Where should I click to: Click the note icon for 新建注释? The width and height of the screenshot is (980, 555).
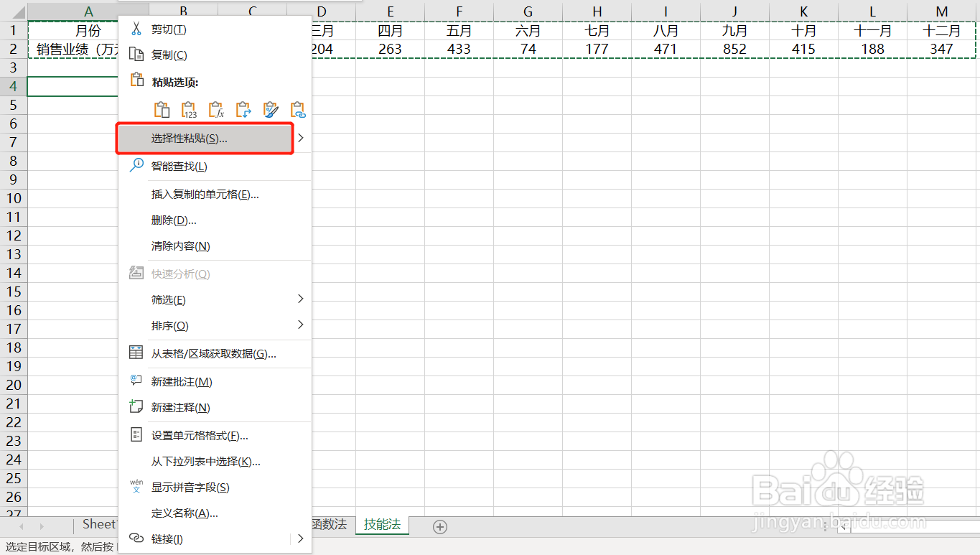pyautogui.click(x=136, y=406)
